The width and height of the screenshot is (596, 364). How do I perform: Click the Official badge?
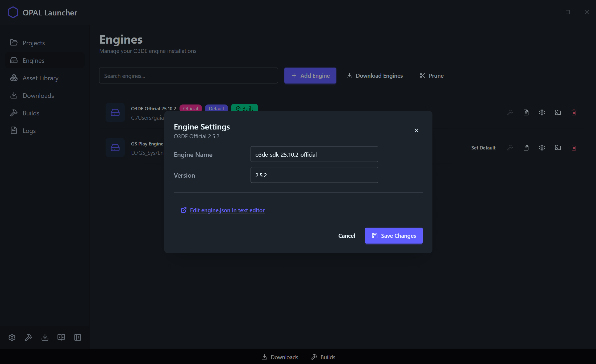190,108
